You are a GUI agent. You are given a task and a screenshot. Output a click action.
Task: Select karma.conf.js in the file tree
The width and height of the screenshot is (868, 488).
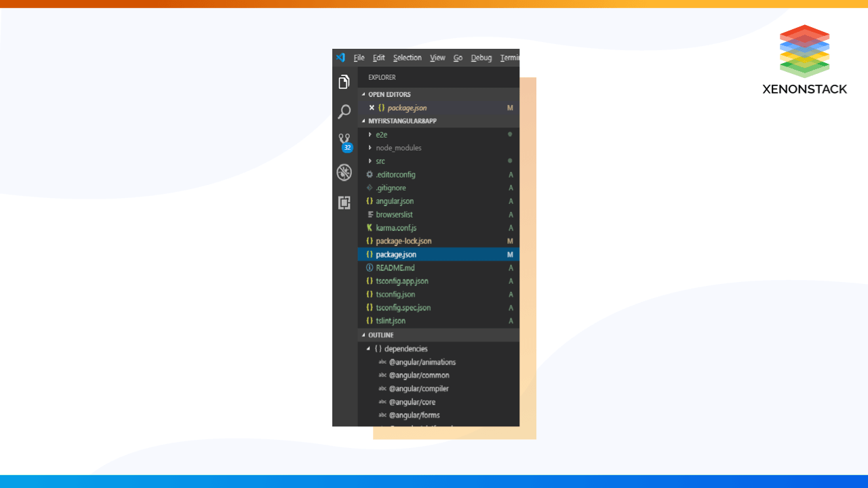tap(396, 228)
